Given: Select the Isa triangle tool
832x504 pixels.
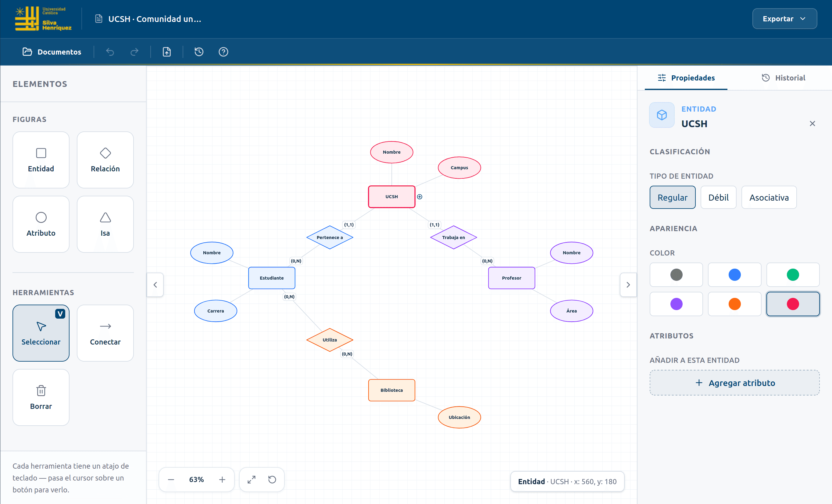Looking at the screenshot, I should tap(105, 224).
